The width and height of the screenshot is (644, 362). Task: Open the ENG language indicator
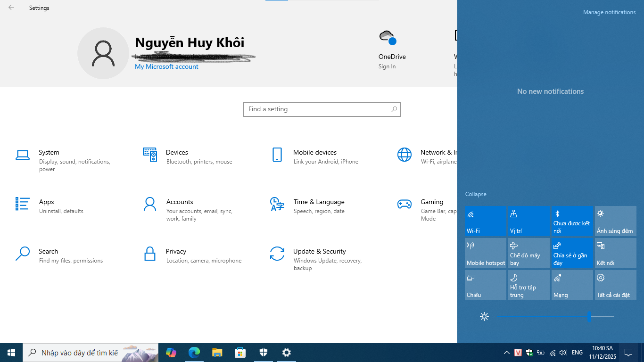[x=577, y=352]
